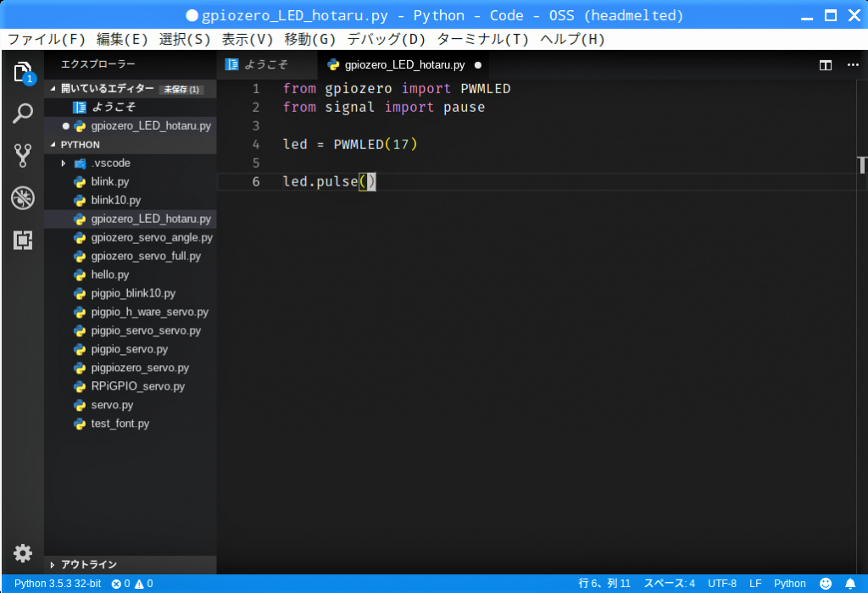
Task: Click UTF-8 encoding in status bar
Action: (x=722, y=584)
